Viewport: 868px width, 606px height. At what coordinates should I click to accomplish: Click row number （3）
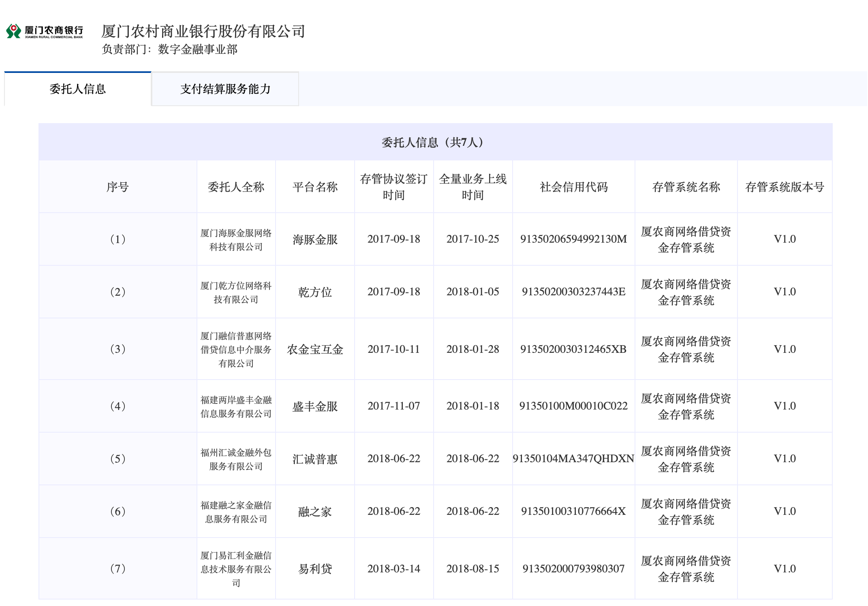pyautogui.click(x=118, y=349)
